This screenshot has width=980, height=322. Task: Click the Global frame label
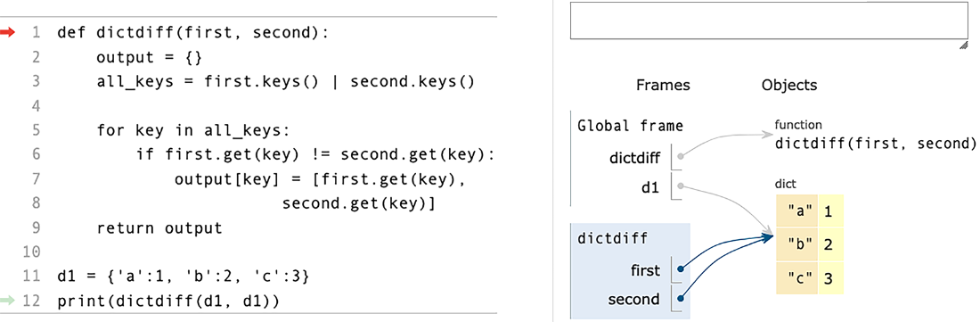click(x=630, y=126)
